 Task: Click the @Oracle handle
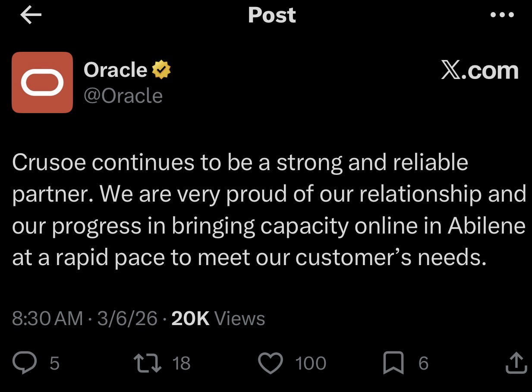coord(123,95)
